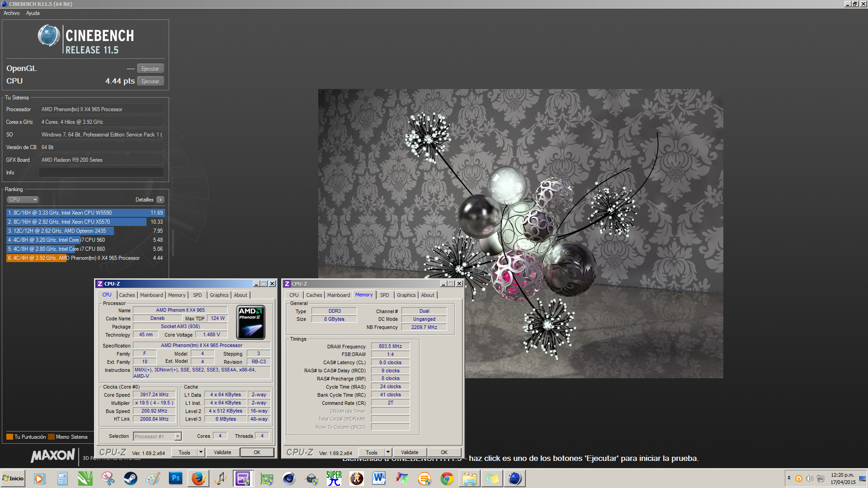Image resolution: width=868 pixels, height=488 pixels.
Task: Select the Intel Xeon CPU W5590 ranking row
Action: 85,213
